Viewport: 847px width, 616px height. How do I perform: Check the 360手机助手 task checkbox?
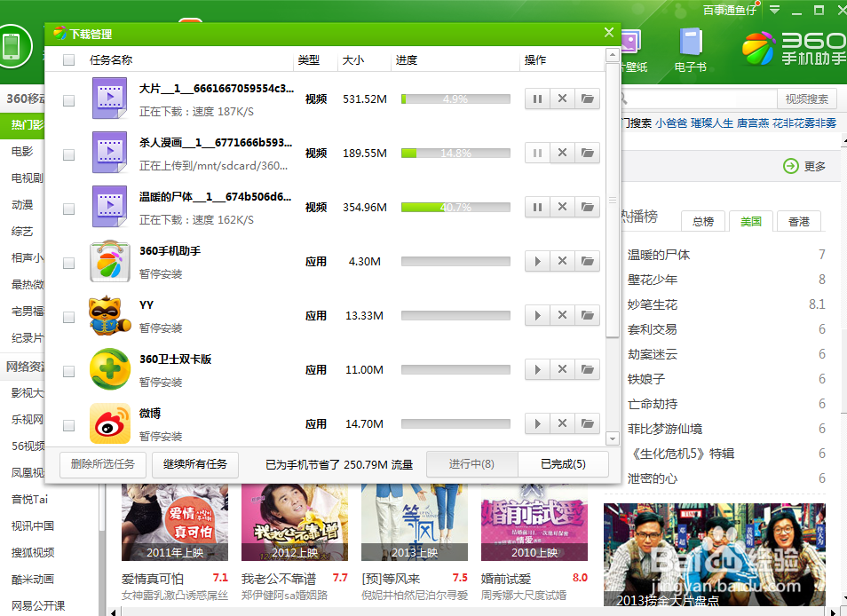click(x=68, y=263)
